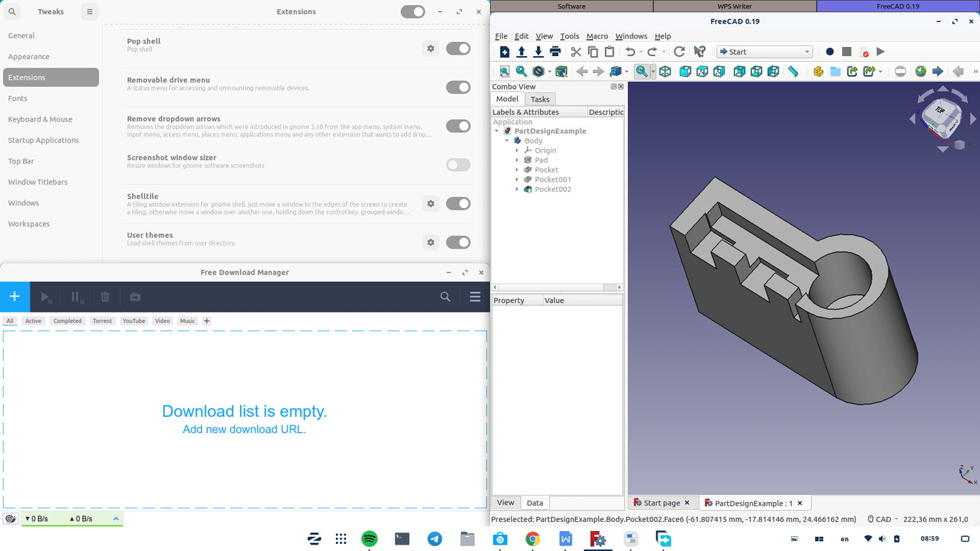Select the Torrent filter button
This screenshot has width=980, height=551.
(x=102, y=321)
